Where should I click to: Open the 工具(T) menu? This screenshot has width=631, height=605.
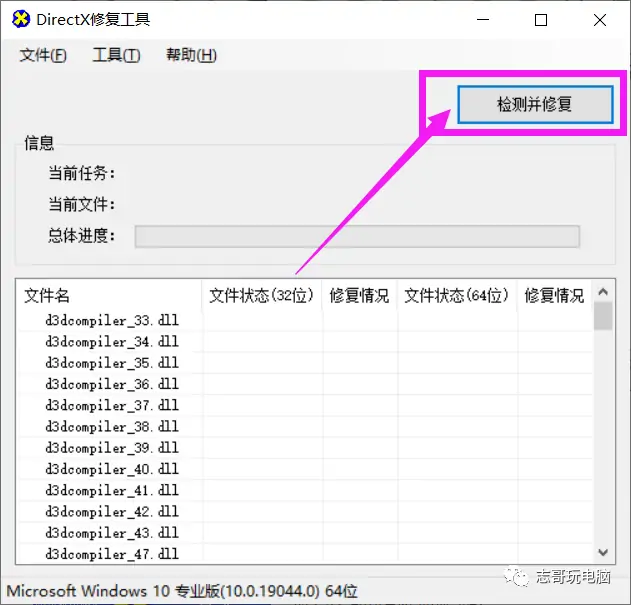click(x=116, y=56)
